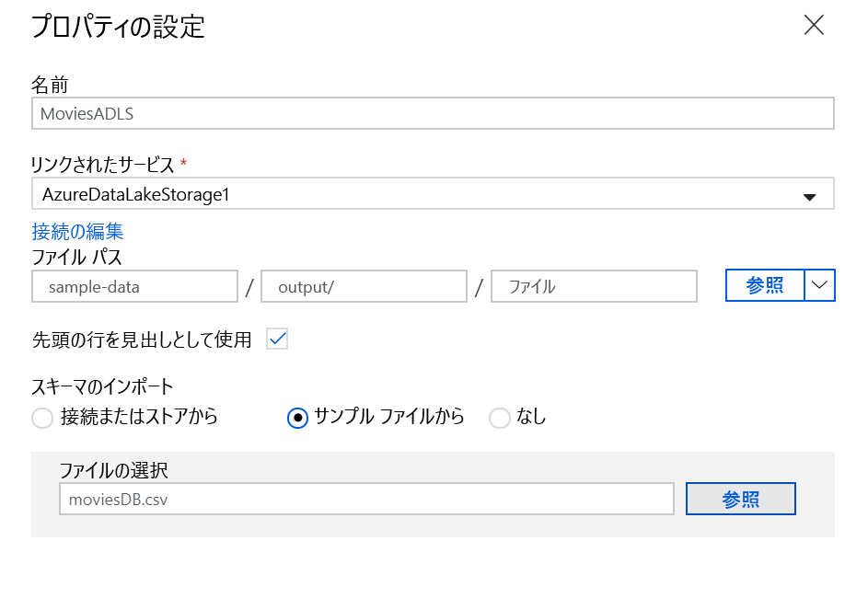This screenshot has width=868, height=610.
Task: Click the sample-data container path field
Action: click(134, 286)
